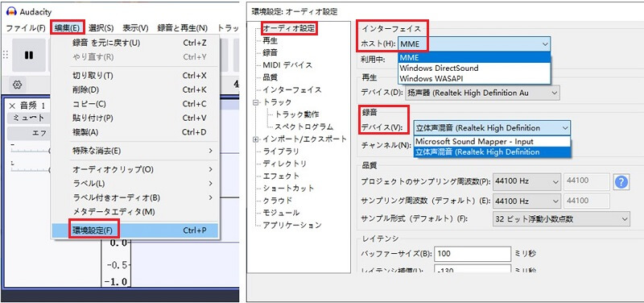Select 再生 in preferences tree
The image size is (644, 303).
point(270,40)
